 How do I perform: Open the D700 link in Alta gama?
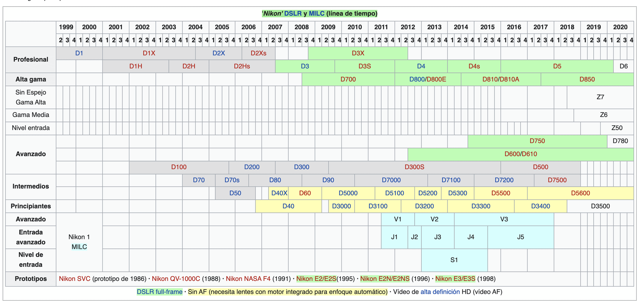click(348, 79)
